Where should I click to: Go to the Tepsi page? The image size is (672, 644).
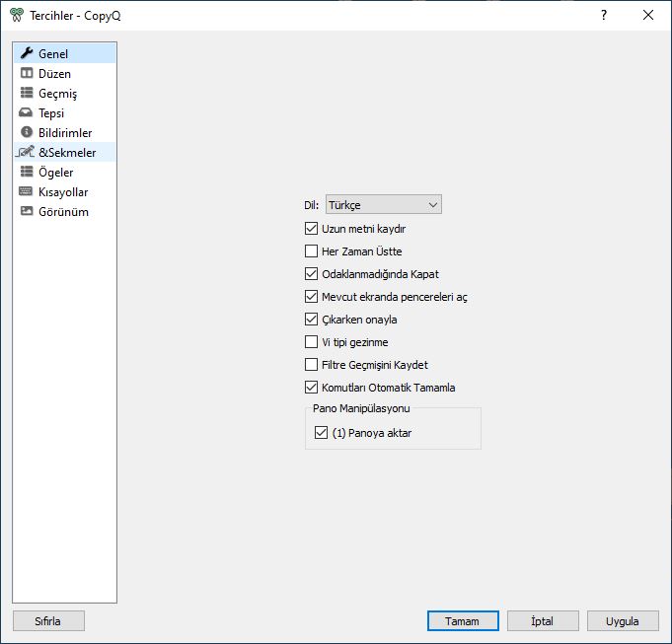coord(65,112)
